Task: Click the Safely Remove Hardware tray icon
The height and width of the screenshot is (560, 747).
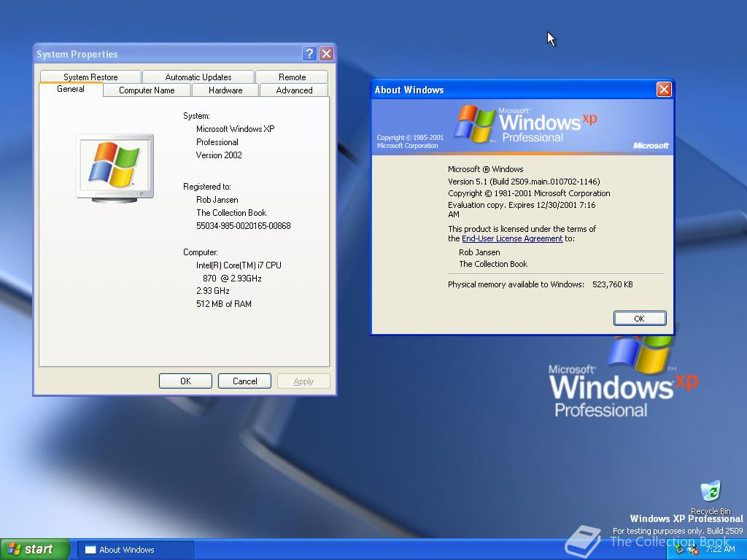Action: pyautogui.click(x=680, y=550)
